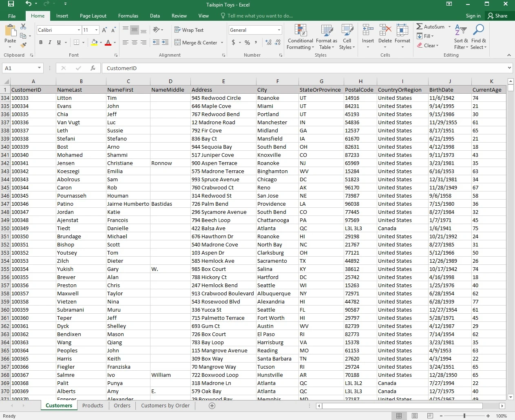
Task: Switch to the Products sheet tab
Action: [93, 405]
